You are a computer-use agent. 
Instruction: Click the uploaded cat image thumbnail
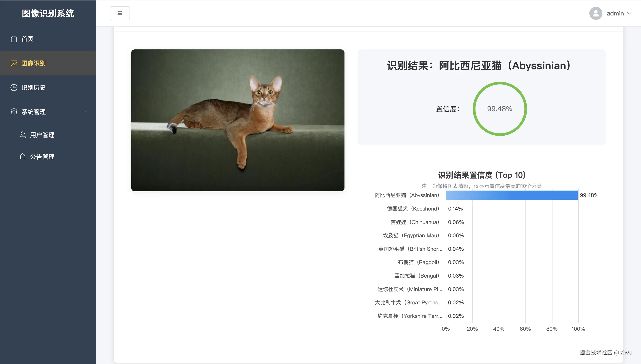pos(237,120)
